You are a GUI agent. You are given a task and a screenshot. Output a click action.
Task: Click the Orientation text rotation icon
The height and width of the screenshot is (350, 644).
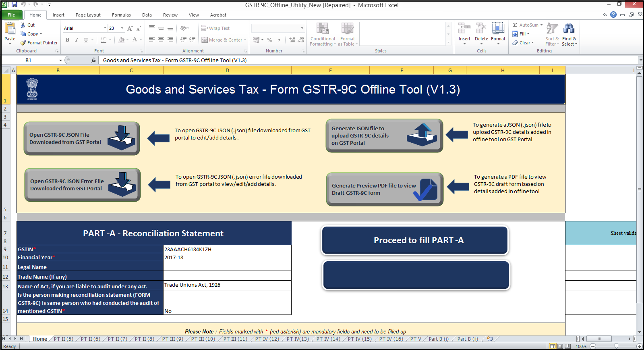[x=183, y=28]
